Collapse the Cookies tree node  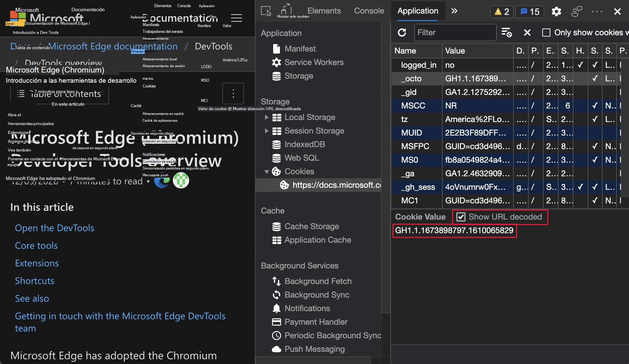click(267, 172)
